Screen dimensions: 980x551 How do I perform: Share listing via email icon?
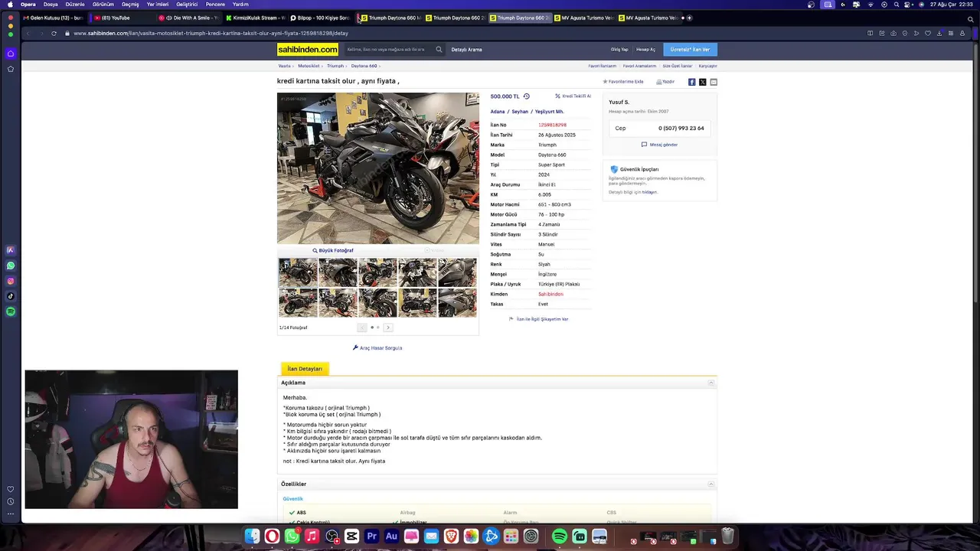coord(714,82)
